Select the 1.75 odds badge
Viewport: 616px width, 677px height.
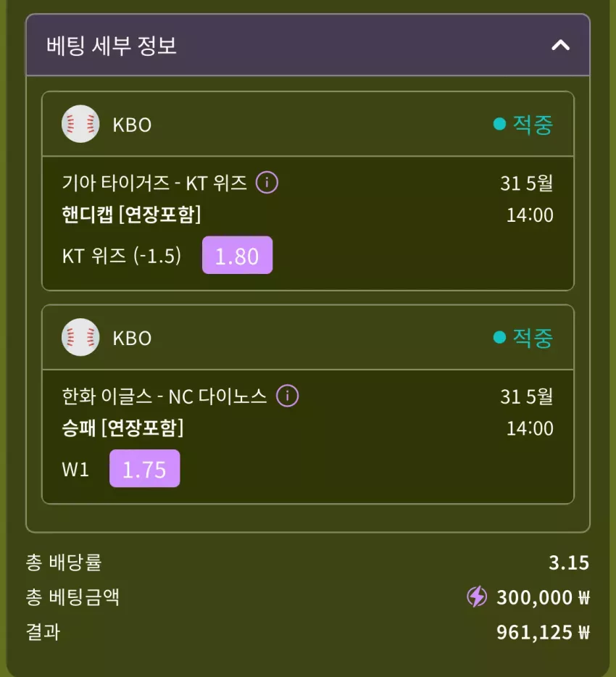(x=145, y=468)
